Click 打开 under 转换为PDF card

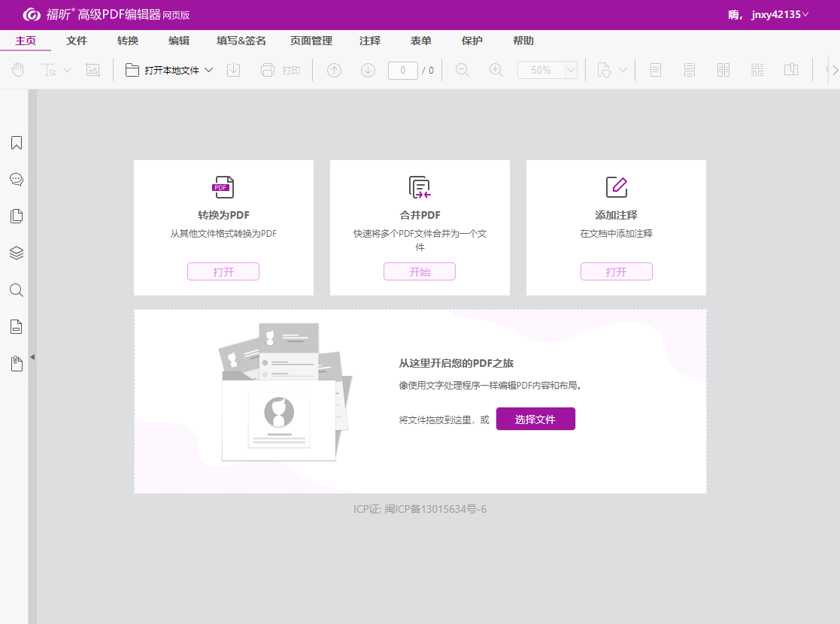(x=223, y=272)
